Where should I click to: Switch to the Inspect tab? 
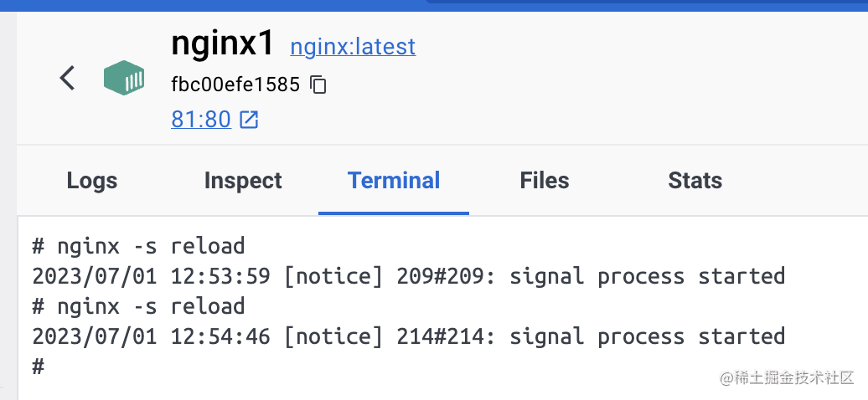coord(243,181)
